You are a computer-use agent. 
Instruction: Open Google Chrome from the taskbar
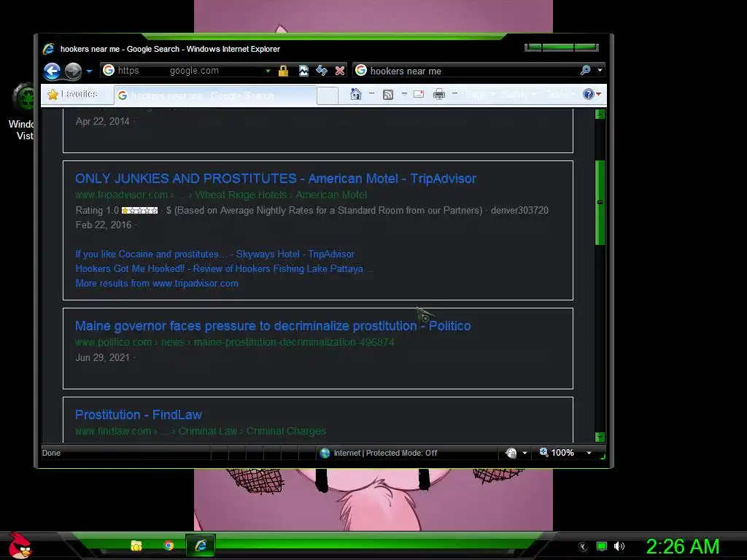tap(169, 545)
